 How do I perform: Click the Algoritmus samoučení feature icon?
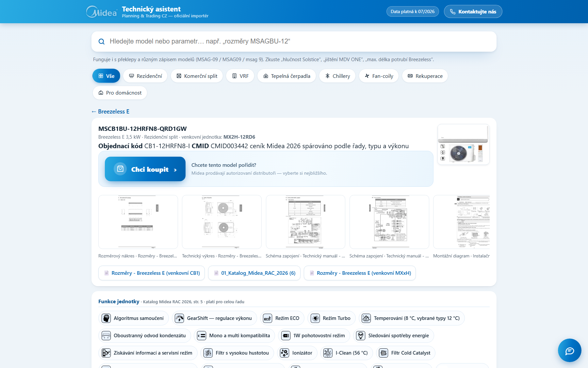pos(106,318)
